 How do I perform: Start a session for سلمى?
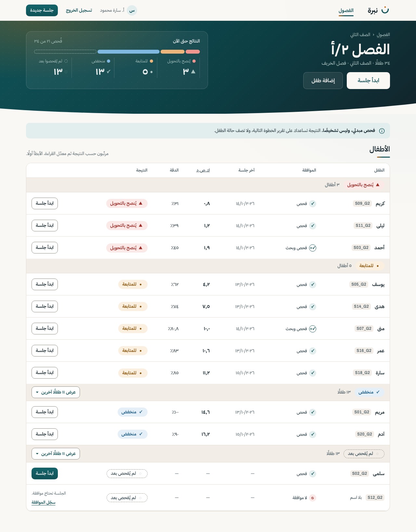point(45,474)
